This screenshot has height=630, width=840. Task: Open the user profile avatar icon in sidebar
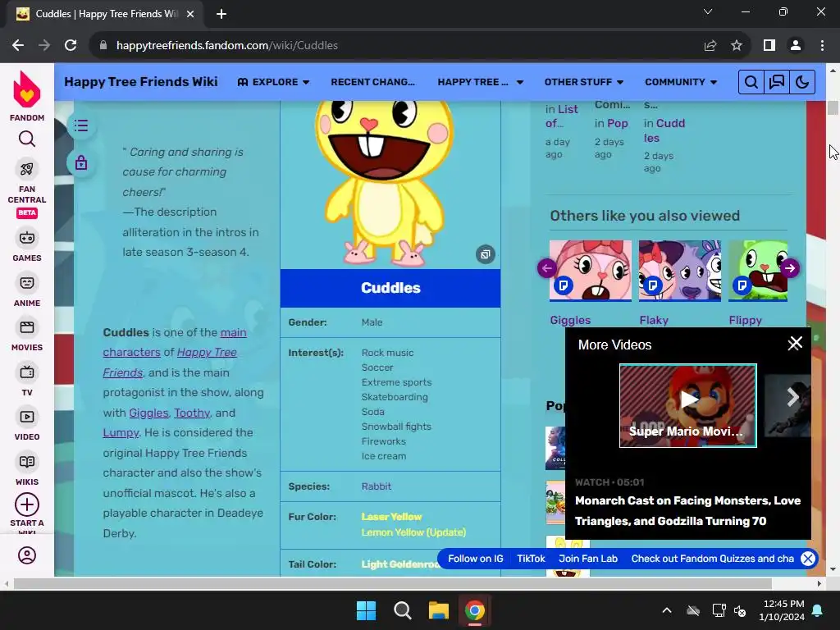pyautogui.click(x=27, y=555)
